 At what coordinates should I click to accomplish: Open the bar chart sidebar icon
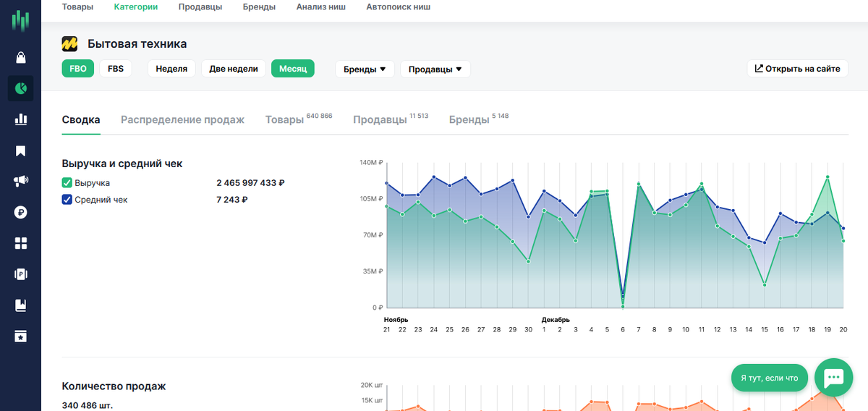tap(20, 119)
